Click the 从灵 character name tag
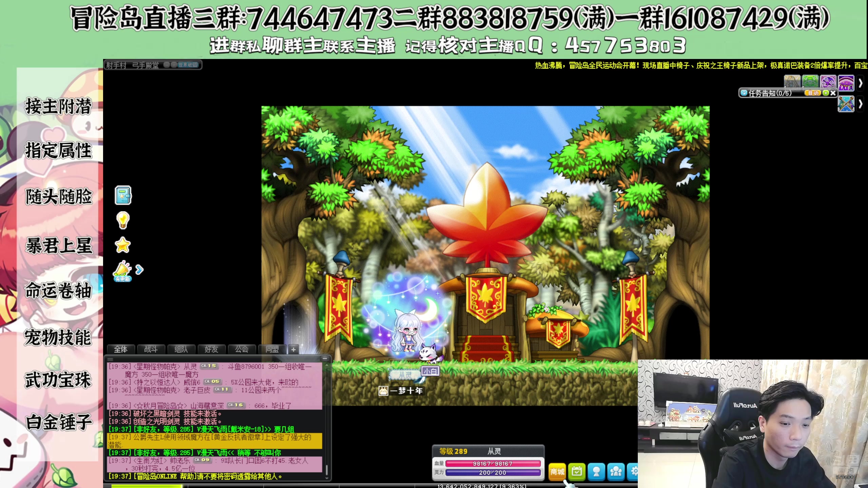The width and height of the screenshot is (868, 488). pyautogui.click(x=405, y=375)
